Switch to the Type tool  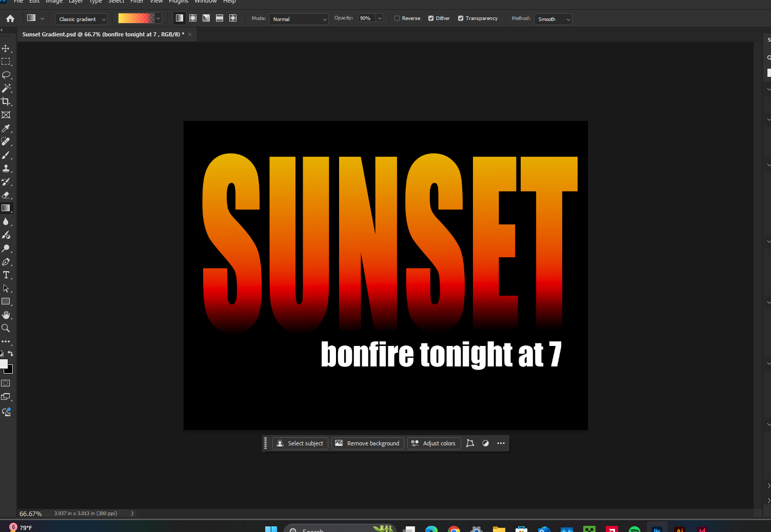point(7,275)
